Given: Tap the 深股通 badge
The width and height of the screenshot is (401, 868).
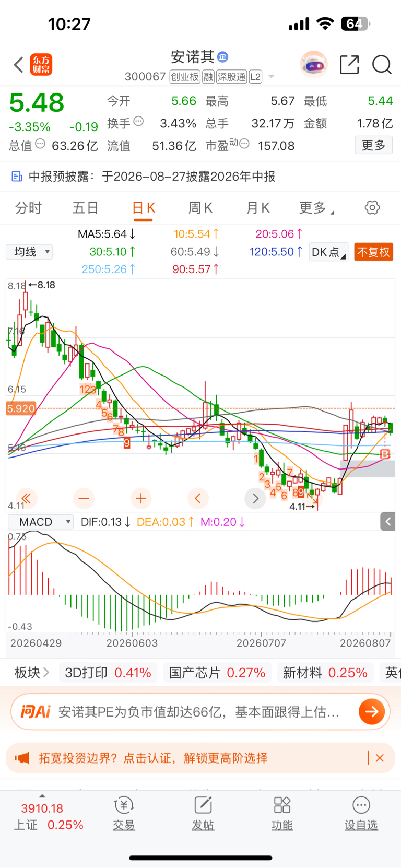Looking at the screenshot, I should point(231,77).
